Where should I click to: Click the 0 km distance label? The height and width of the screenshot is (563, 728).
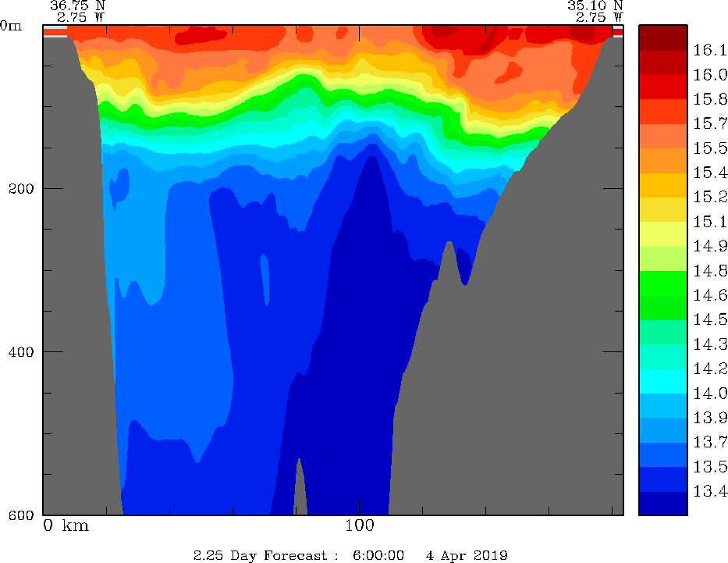66,526
